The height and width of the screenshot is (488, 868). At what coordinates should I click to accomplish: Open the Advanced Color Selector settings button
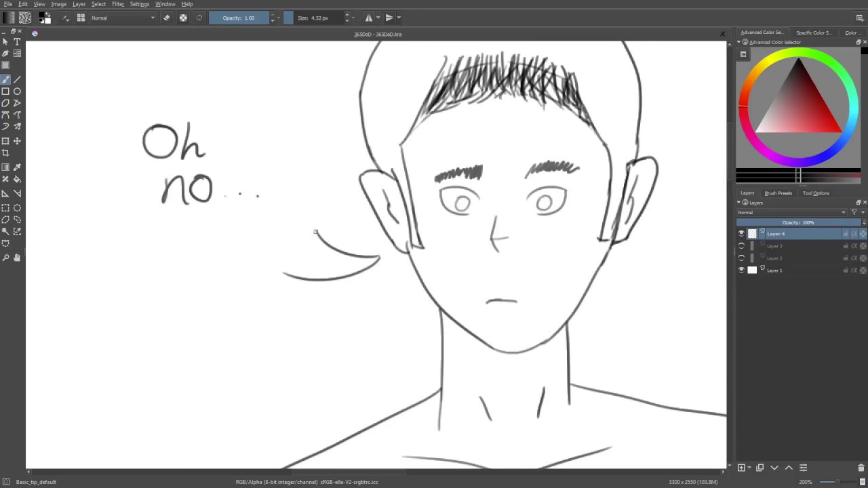click(x=743, y=54)
